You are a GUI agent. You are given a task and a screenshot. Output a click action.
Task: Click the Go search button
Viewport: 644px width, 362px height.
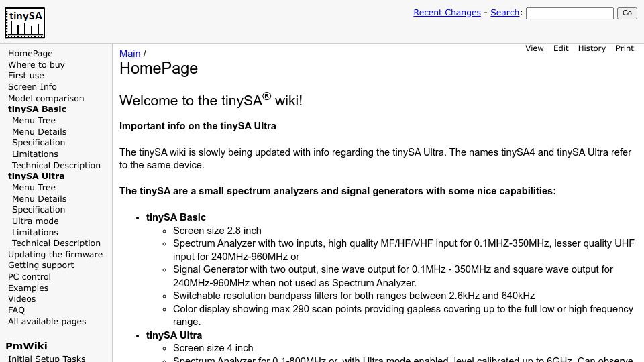627,13
